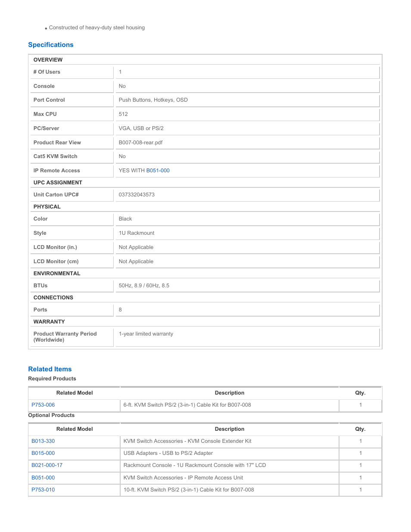411x532 pixels.
Task: Select the Console row label
Action: point(44,86)
